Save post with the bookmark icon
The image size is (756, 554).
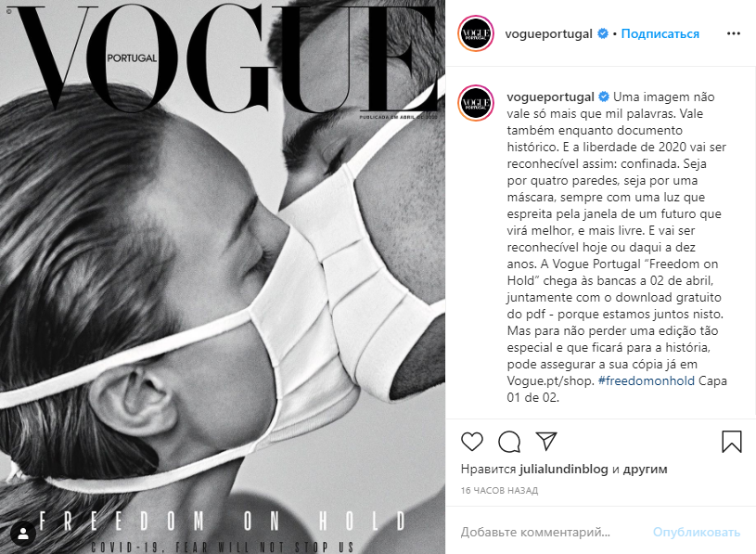(731, 442)
